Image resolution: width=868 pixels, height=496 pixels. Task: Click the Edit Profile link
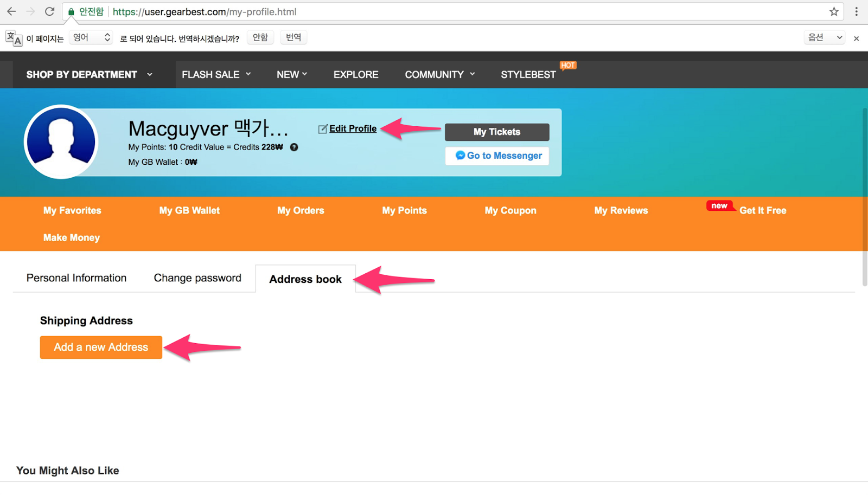[x=353, y=128]
